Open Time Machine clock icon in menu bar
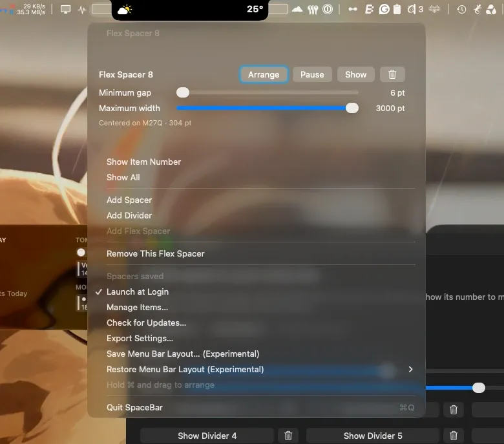The image size is (504, 444). (x=461, y=9)
